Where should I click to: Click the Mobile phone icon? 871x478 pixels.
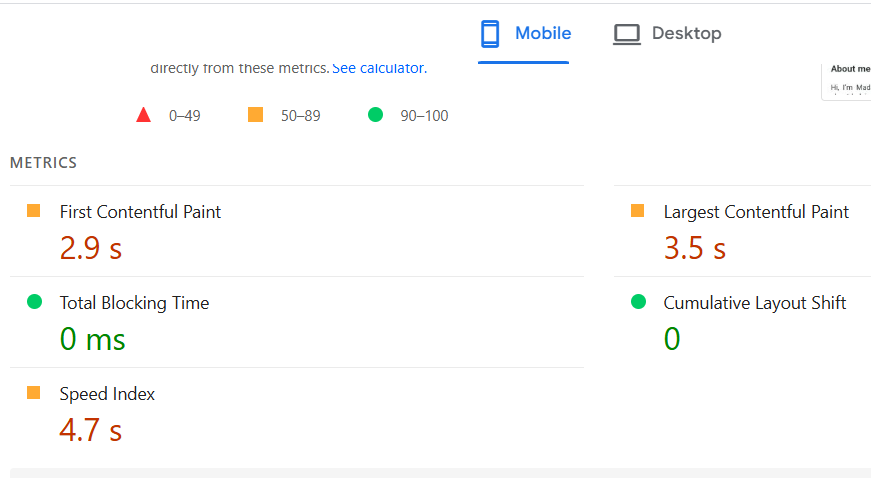(490, 34)
